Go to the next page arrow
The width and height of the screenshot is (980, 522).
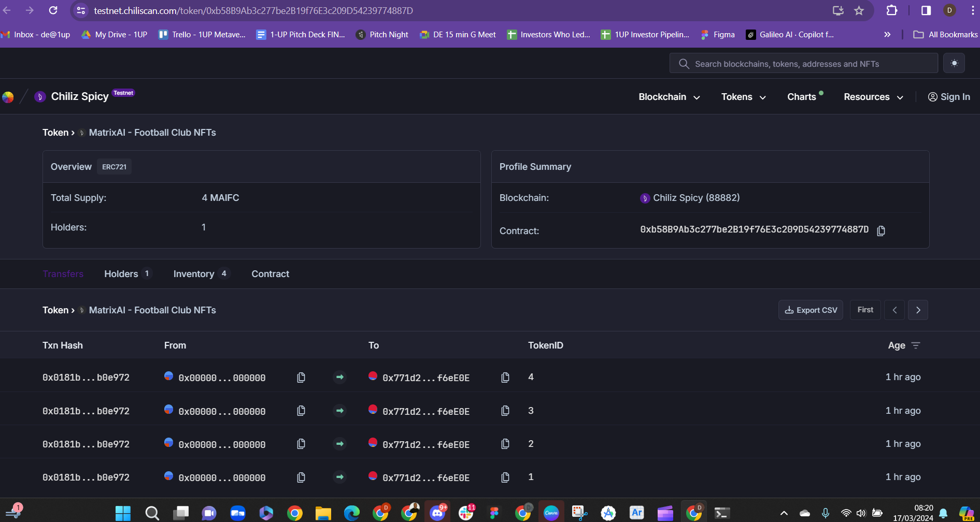tap(918, 310)
